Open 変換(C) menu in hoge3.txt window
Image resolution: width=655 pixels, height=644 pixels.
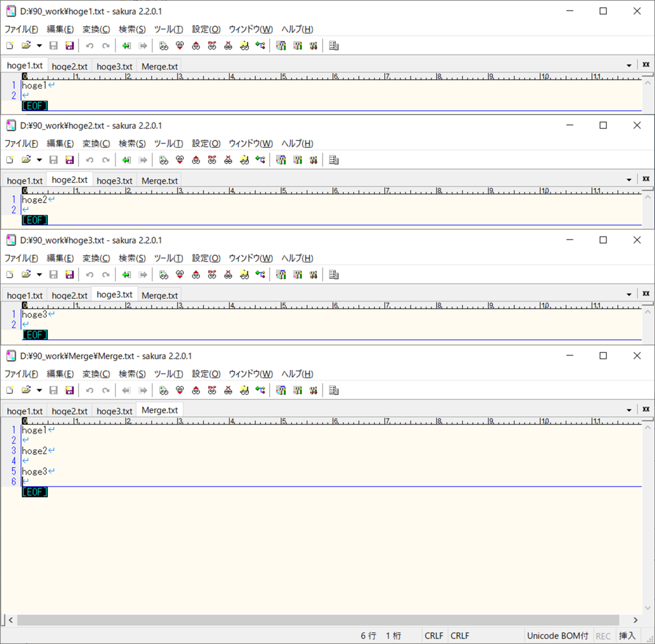point(96,258)
